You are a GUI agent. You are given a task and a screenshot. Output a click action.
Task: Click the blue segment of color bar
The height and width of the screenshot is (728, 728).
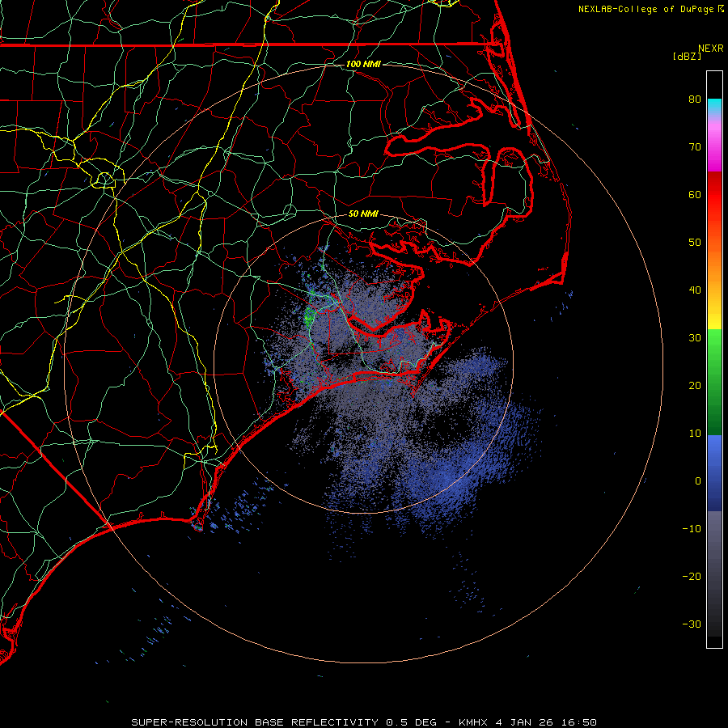pos(714,472)
